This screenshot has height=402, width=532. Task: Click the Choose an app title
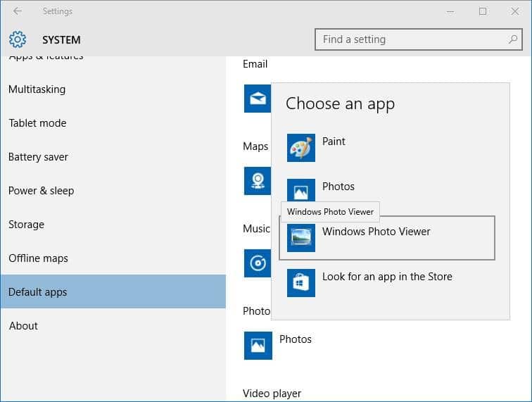tap(340, 104)
